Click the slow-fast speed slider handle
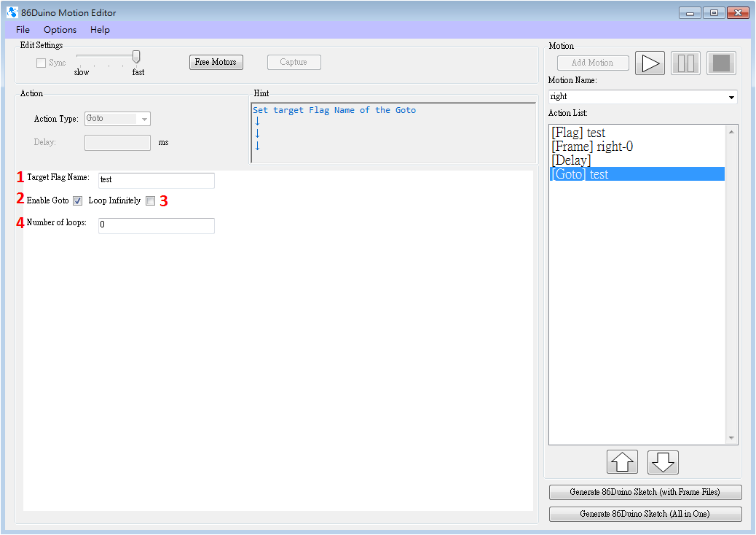 136,57
